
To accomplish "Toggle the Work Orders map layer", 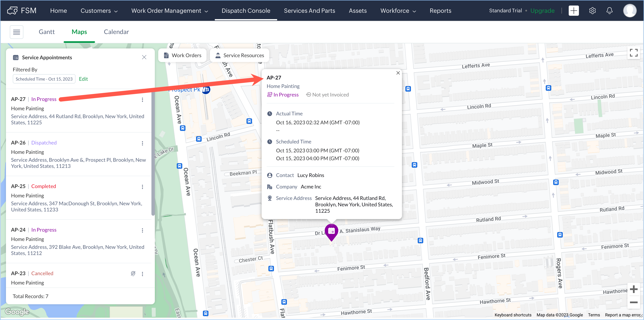I will point(182,55).
